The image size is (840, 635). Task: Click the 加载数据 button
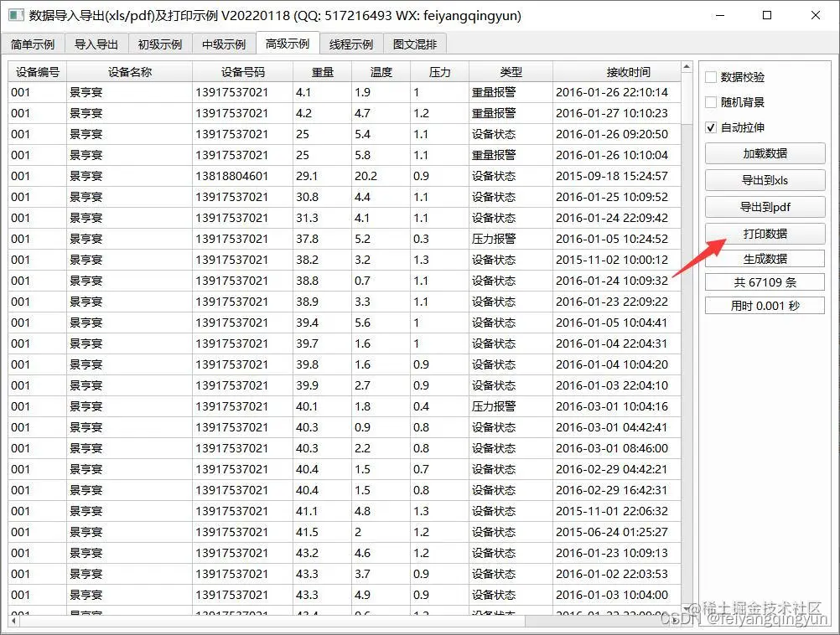(765, 153)
